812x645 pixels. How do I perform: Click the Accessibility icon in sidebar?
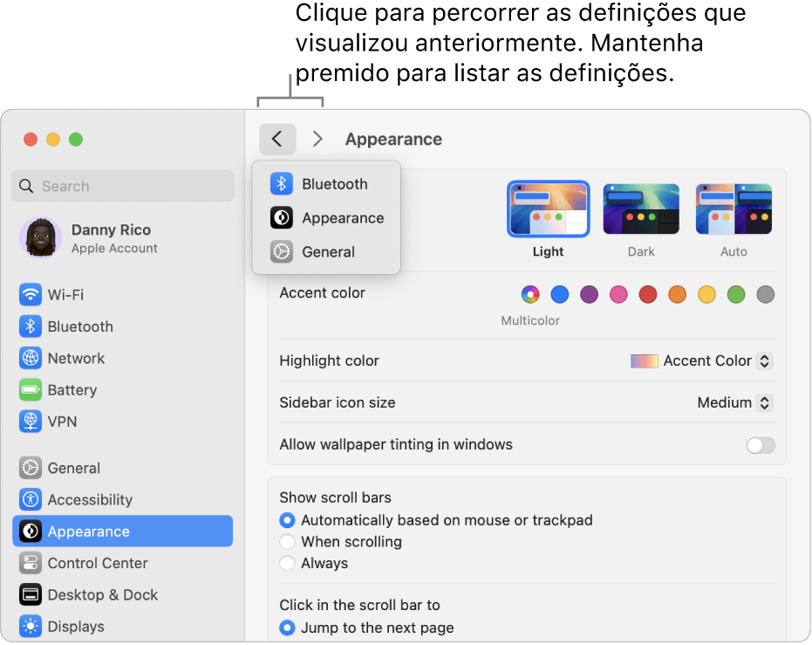pos(31,499)
